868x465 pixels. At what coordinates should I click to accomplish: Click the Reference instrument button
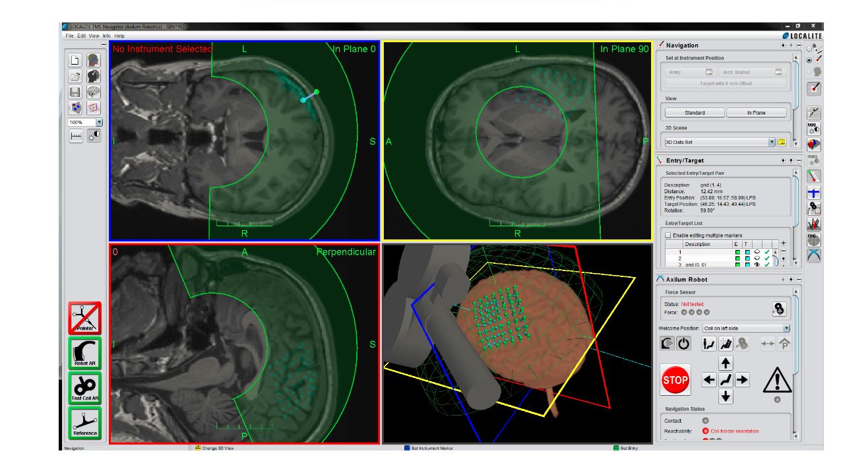[x=84, y=423]
